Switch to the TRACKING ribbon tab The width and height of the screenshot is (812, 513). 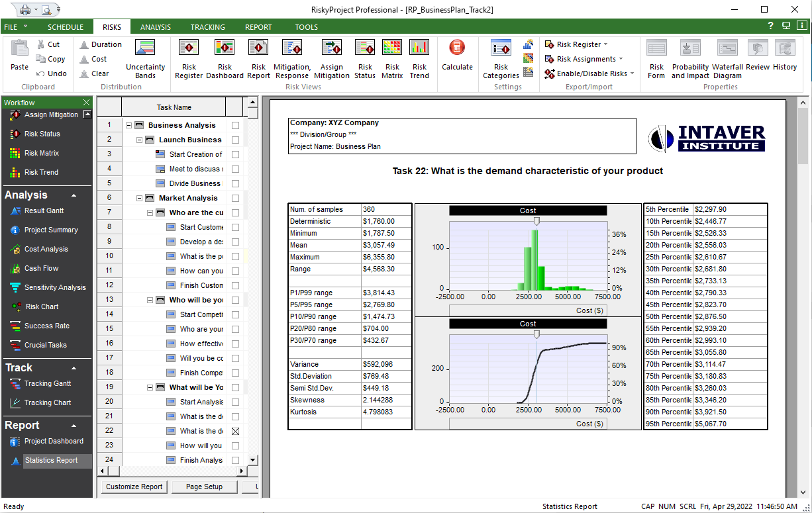pos(208,27)
